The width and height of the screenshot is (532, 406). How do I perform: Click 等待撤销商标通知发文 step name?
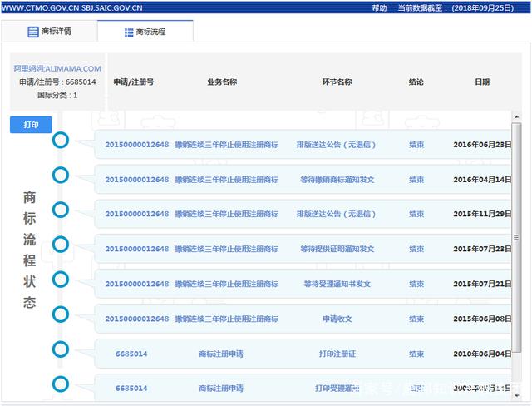pos(337,180)
